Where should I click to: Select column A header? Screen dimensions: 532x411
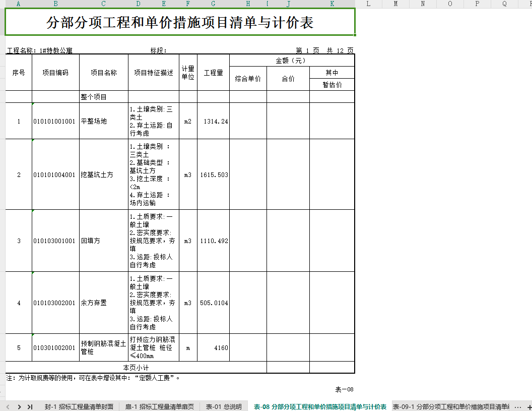pos(18,4)
